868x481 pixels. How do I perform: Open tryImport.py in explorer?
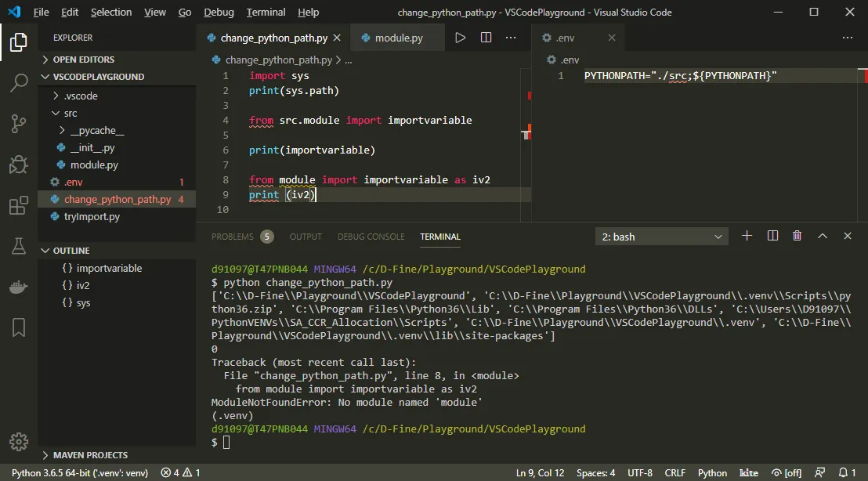[x=117, y=216]
